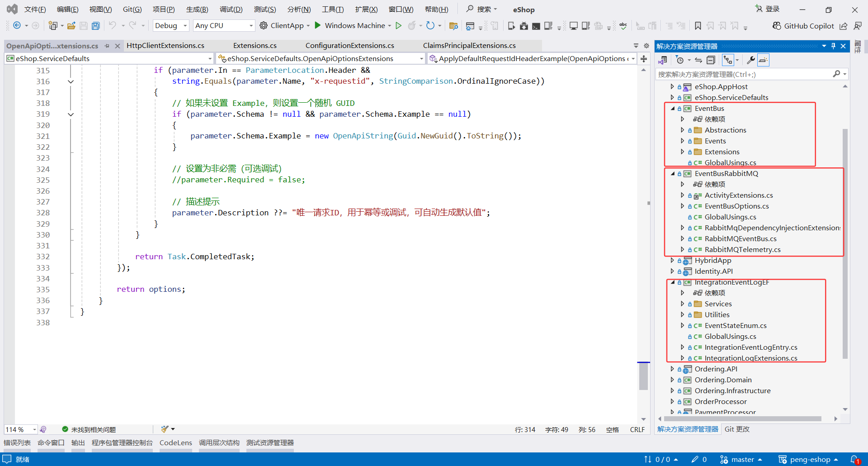Switch to ClaimsPrincipalExtensions.cs tab
The width and height of the screenshot is (868, 466).
tap(469, 46)
